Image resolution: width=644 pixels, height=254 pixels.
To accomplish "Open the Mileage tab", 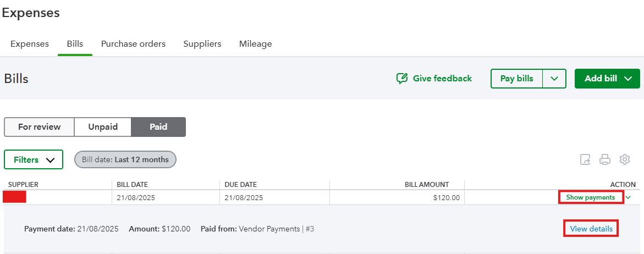I will [x=255, y=44].
